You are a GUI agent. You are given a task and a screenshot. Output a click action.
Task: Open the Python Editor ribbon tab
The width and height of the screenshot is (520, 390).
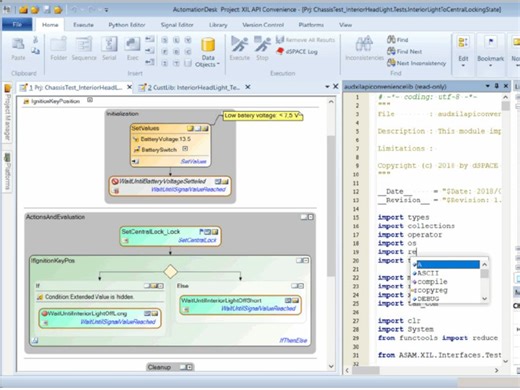[x=127, y=25]
